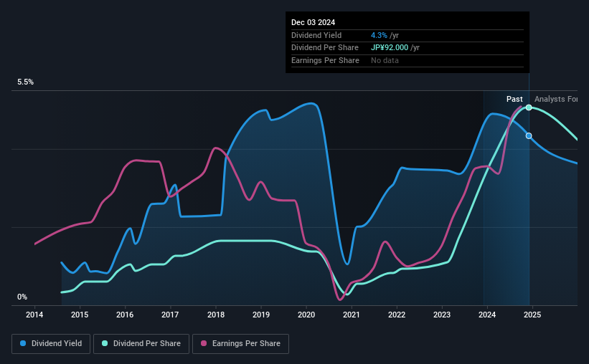Click the 2016 year axis label
The image size is (589, 364).
pos(126,315)
